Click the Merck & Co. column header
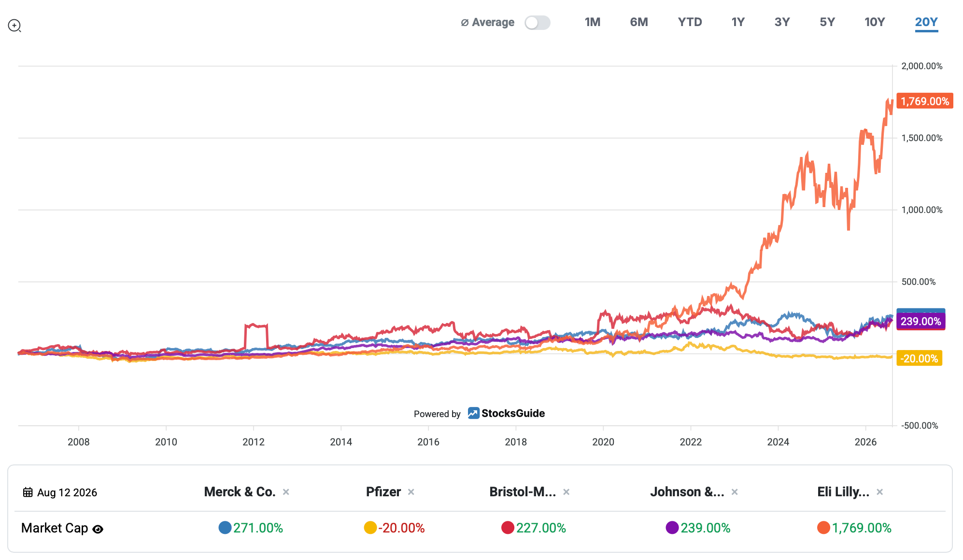The height and width of the screenshot is (560, 963). pos(240,492)
